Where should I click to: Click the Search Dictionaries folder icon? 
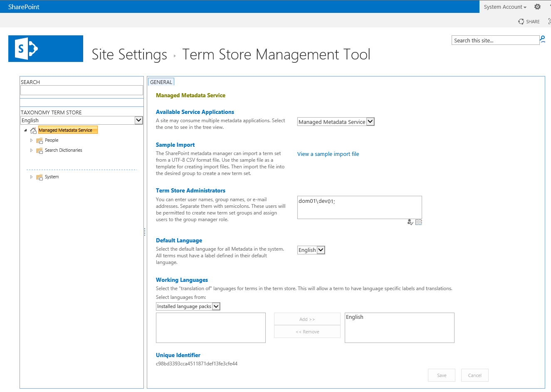click(x=40, y=150)
